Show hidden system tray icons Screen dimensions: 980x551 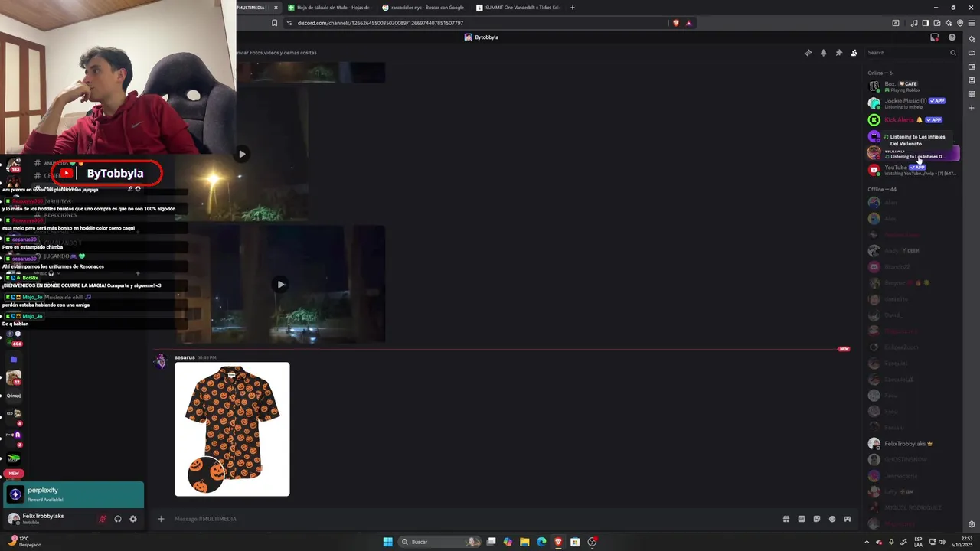867,542
